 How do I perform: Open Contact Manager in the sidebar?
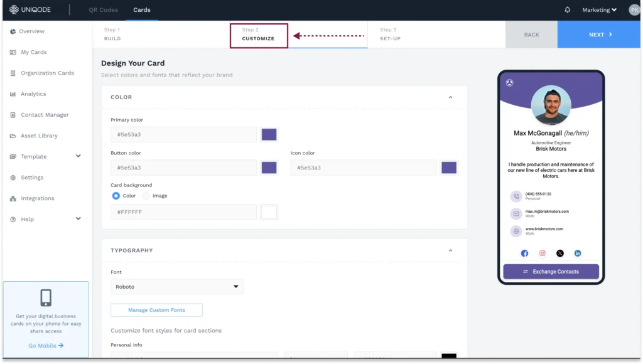pos(45,115)
